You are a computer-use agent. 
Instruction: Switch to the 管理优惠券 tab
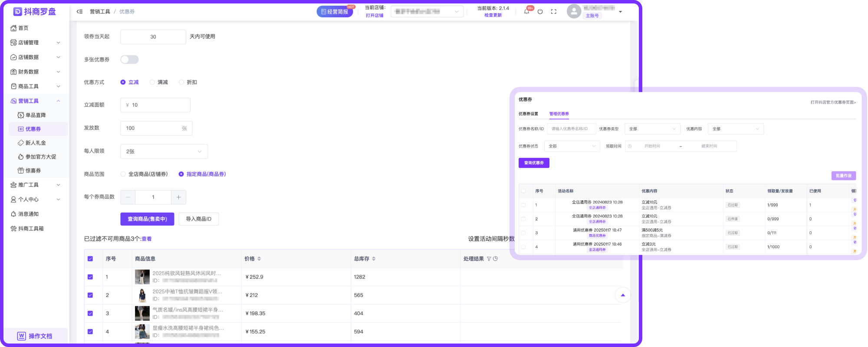(x=559, y=114)
